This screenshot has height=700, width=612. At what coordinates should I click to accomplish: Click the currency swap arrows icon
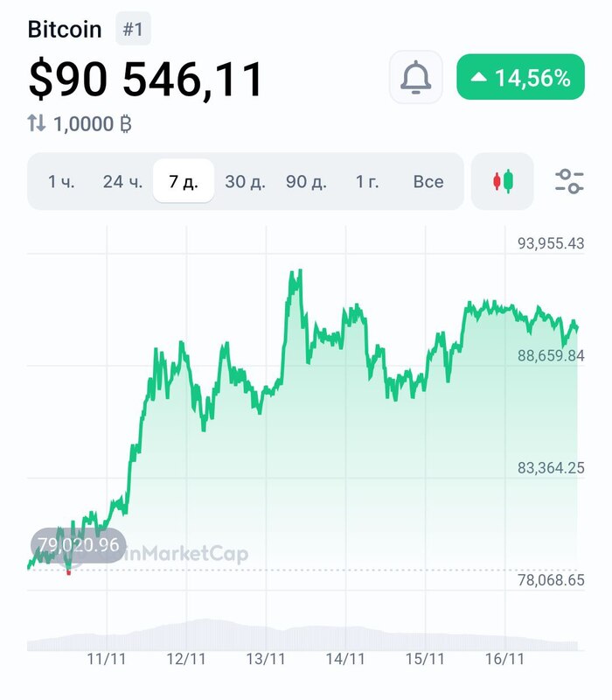pyautogui.click(x=37, y=122)
